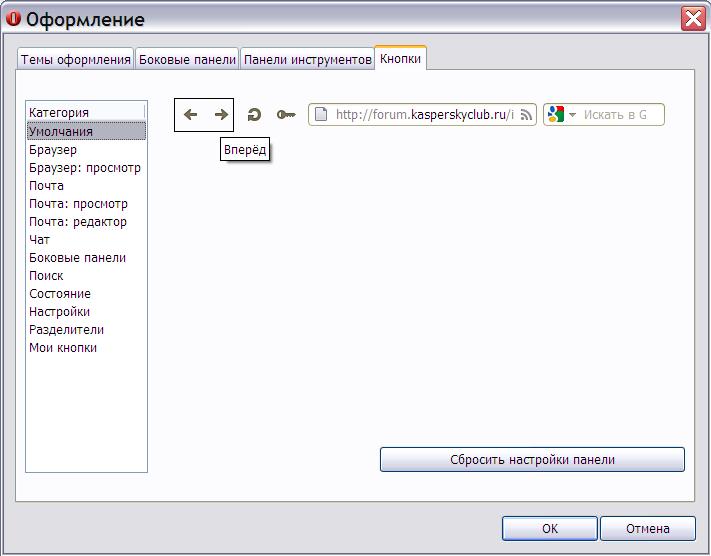Select 'Боковые панели' in category list
711x556 pixels.
pos(86,258)
